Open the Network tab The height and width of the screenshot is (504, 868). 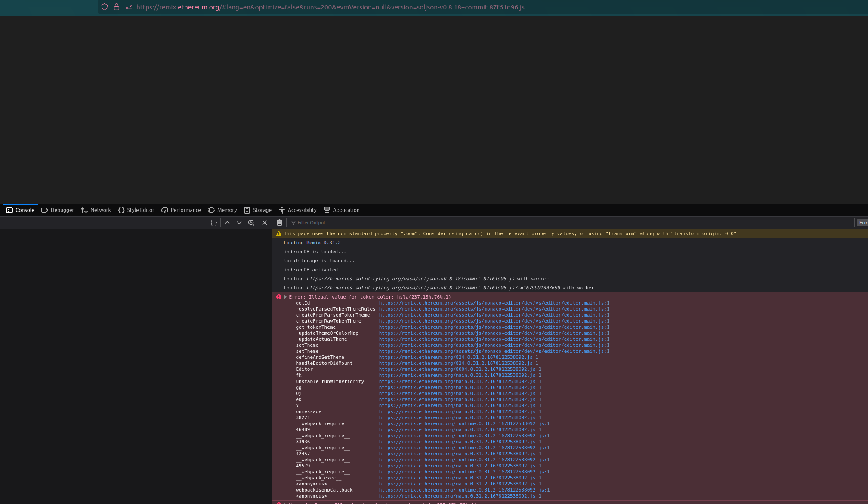coord(96,210)
